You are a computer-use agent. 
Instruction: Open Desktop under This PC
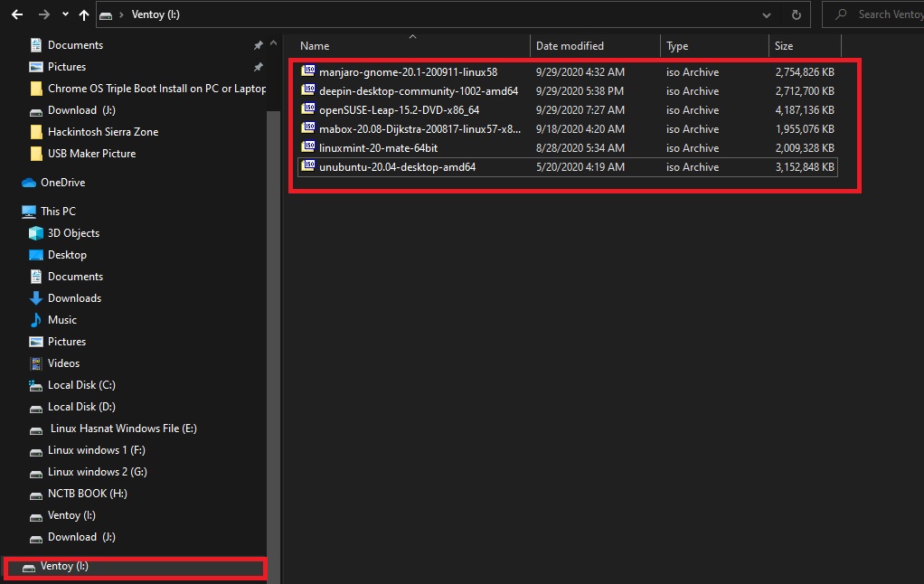67,255
